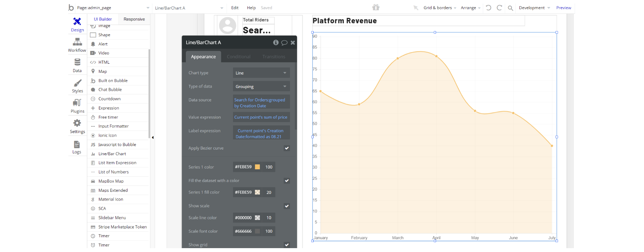Switch to the Responsive tab
The width and height of the screenshot is (644, 252).
pos(134,19)
